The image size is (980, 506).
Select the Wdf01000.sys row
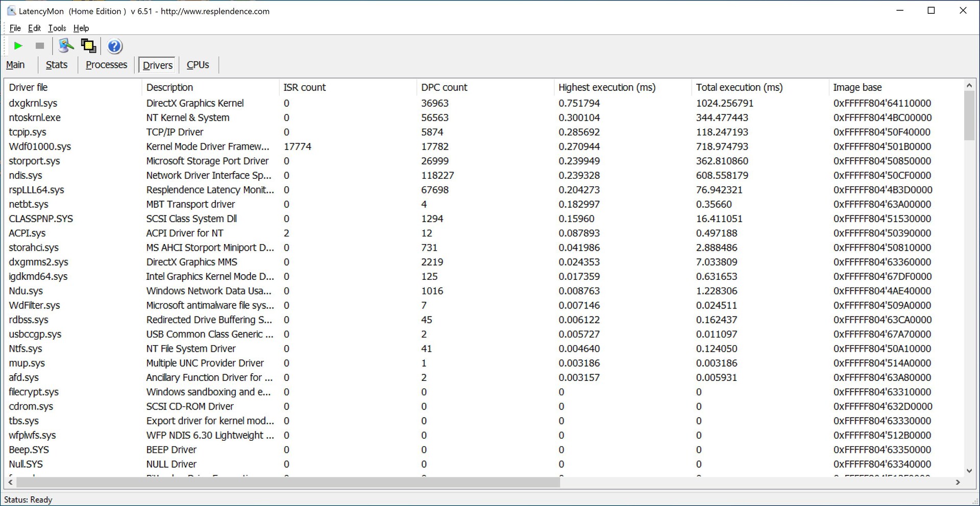tap(40, 147)
